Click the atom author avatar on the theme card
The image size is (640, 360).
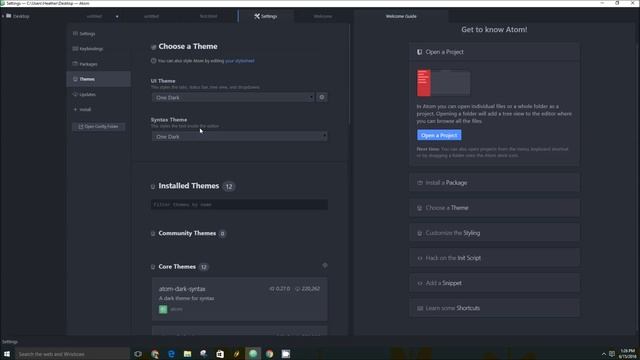(x=163, y=309)
